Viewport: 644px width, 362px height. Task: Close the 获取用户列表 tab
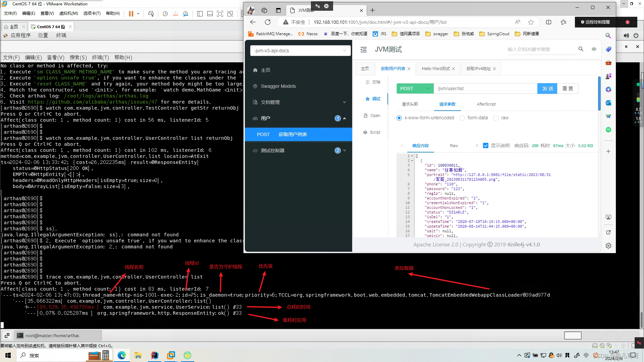[409, 69]
